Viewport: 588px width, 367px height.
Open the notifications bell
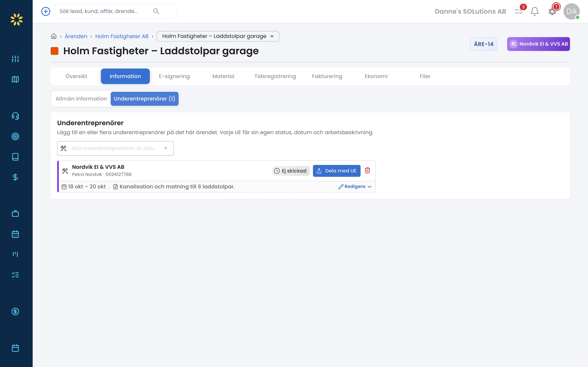pyautogui.click(x=535, y=11)
